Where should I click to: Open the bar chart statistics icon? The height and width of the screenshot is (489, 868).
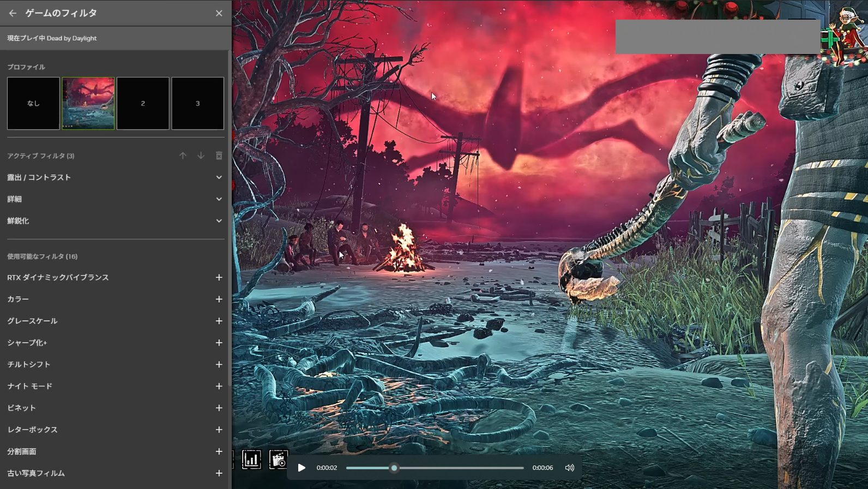251,460
